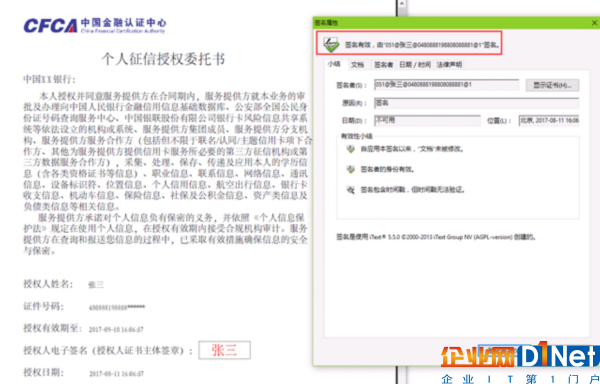Click the 签名者(S) field
The width and height of the screenshot is (600, 384).
[447, 85]
